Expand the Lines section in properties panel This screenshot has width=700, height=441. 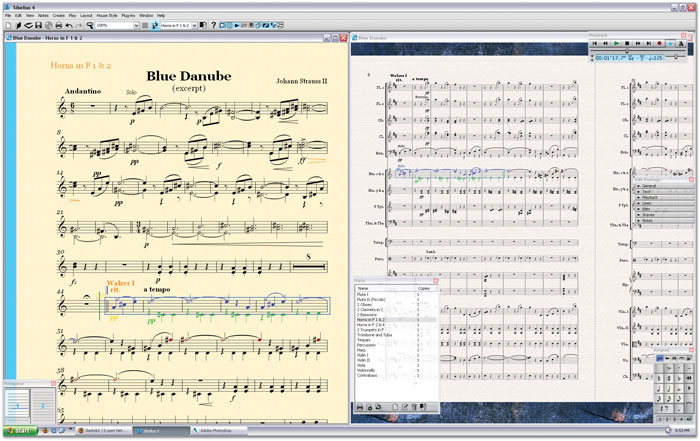pos(665,204)
